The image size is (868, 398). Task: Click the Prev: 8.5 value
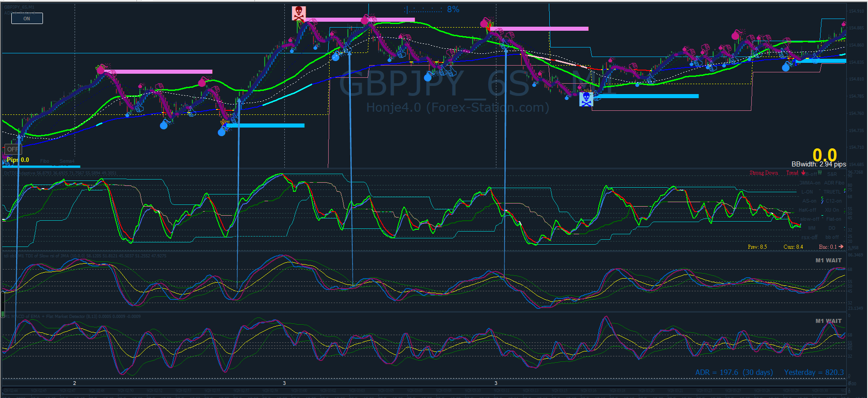pos(757,247)
